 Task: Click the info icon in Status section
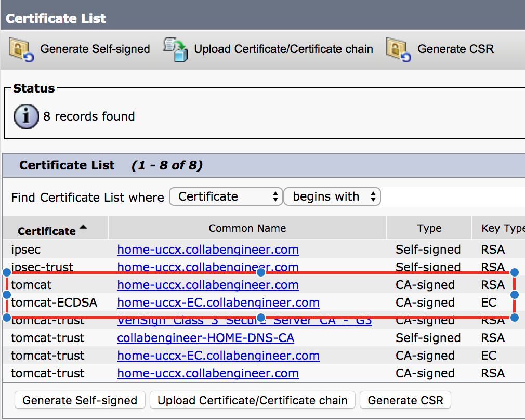point(27,116)
